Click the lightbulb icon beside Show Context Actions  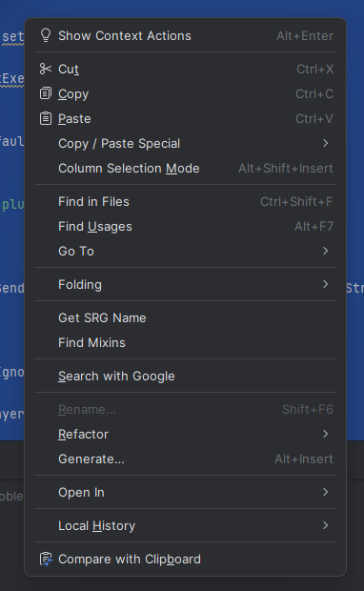coord(46,36)
